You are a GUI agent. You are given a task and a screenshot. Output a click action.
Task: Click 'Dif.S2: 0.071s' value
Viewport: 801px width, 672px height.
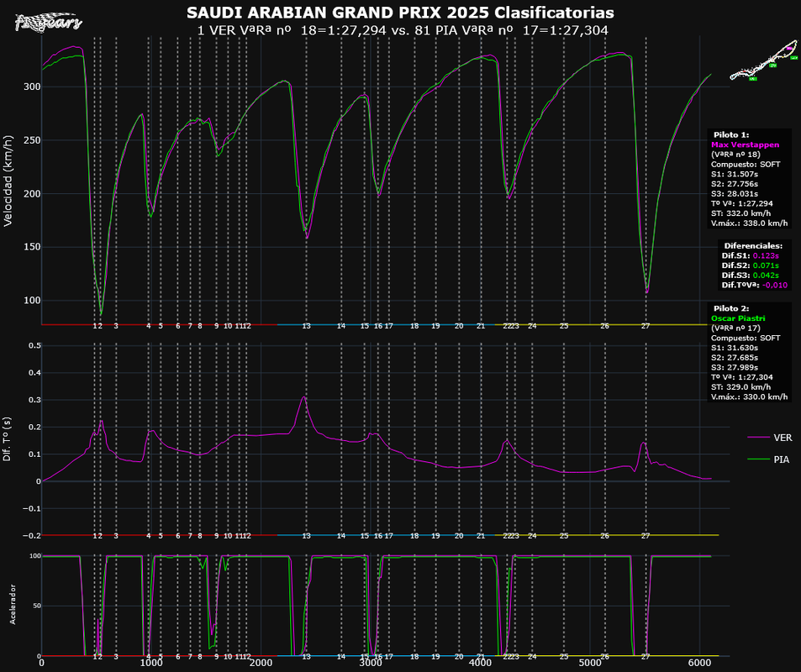click(750, 265)
